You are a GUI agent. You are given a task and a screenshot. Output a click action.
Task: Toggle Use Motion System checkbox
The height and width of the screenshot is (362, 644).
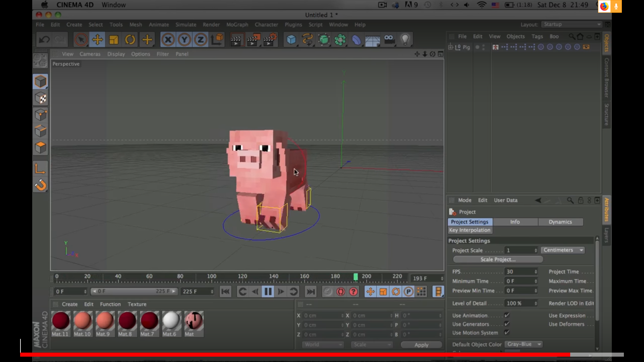click(507, 333)
